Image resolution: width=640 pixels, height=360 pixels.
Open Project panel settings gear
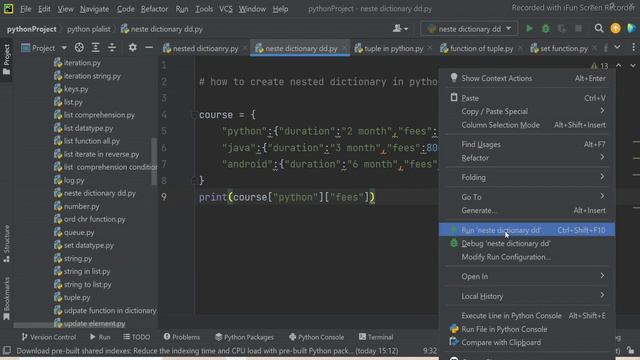tap(133, 48)
